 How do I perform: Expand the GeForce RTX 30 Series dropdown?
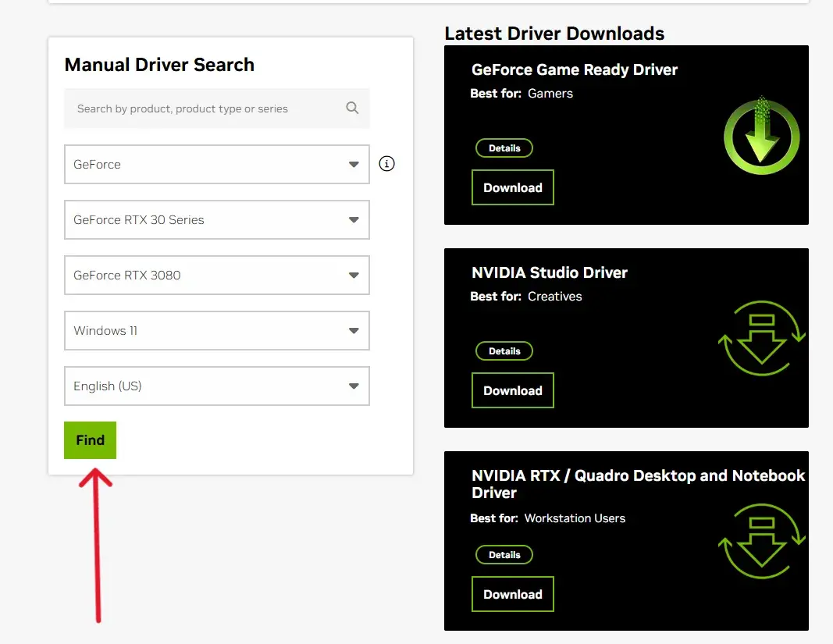pyautogui.click(x=216, y=220)
